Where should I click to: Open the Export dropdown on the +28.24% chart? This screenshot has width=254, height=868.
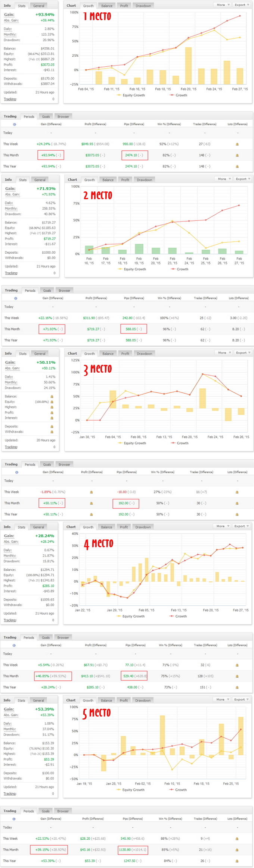(x=241, y=526)
